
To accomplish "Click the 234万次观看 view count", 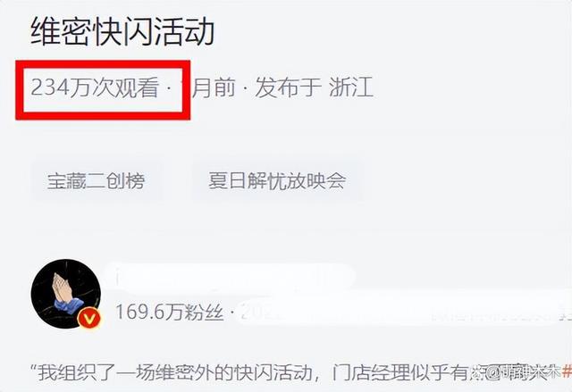I will tap(95, 88).
